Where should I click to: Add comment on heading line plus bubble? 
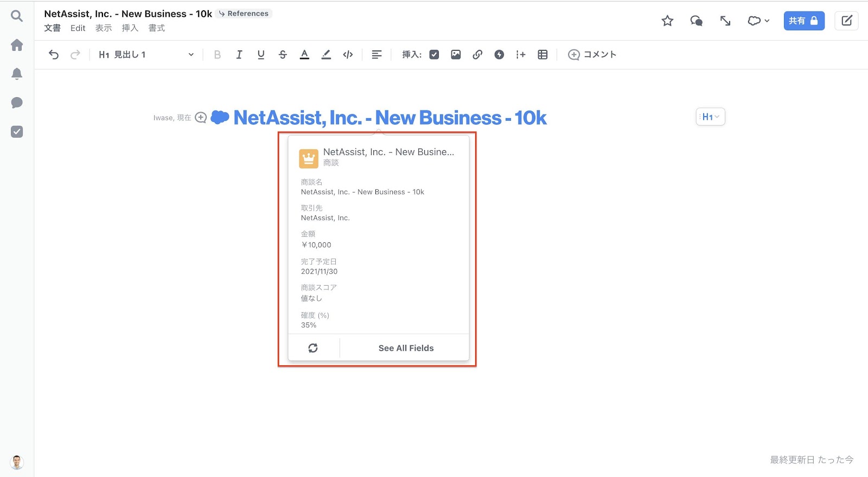pos(201,118)
